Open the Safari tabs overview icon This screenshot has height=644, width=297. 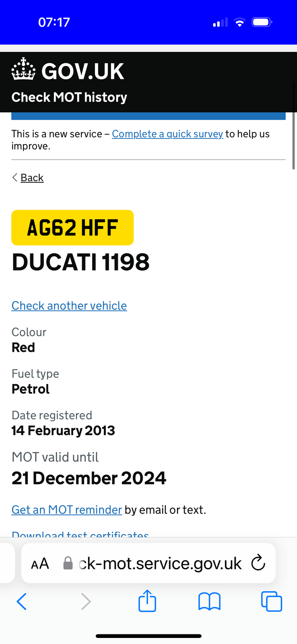point(272,601)
